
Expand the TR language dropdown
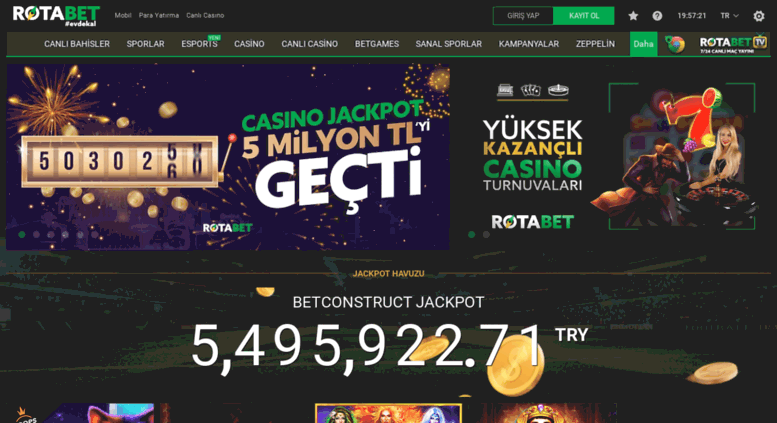coord(729,16)
